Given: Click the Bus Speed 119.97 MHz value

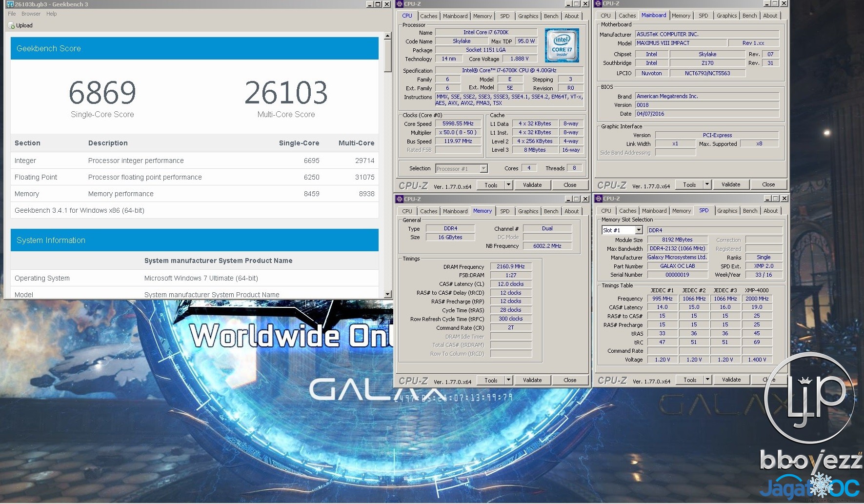Looking at the screenshot, I should pos(458,141).
